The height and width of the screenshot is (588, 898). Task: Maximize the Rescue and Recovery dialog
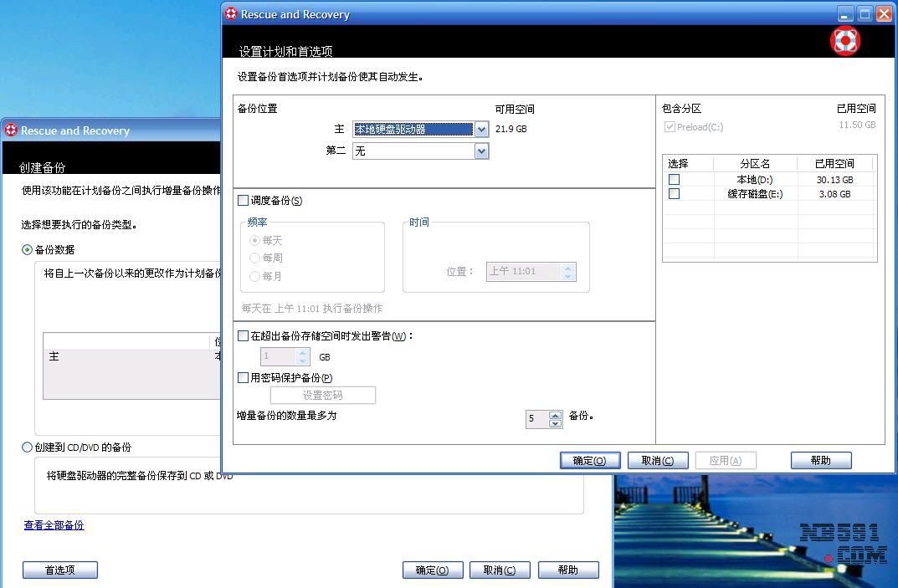[864, 13]
